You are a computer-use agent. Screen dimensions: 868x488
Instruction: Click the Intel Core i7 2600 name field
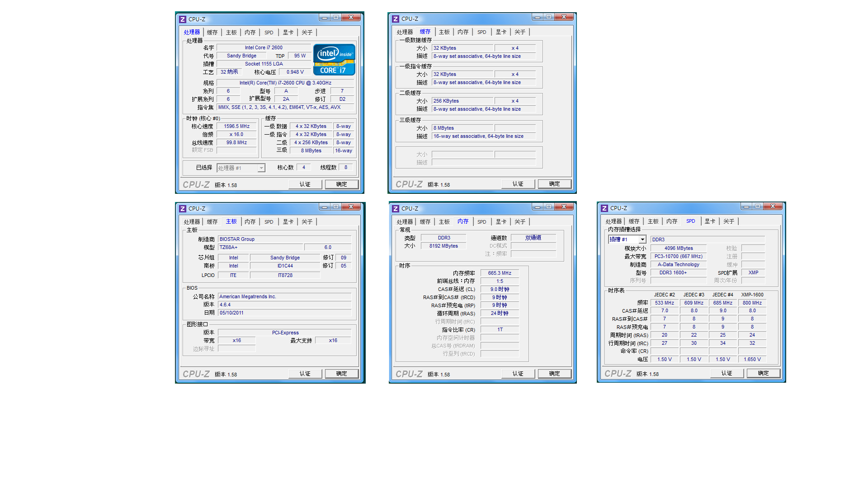click(x=264, y=47)
